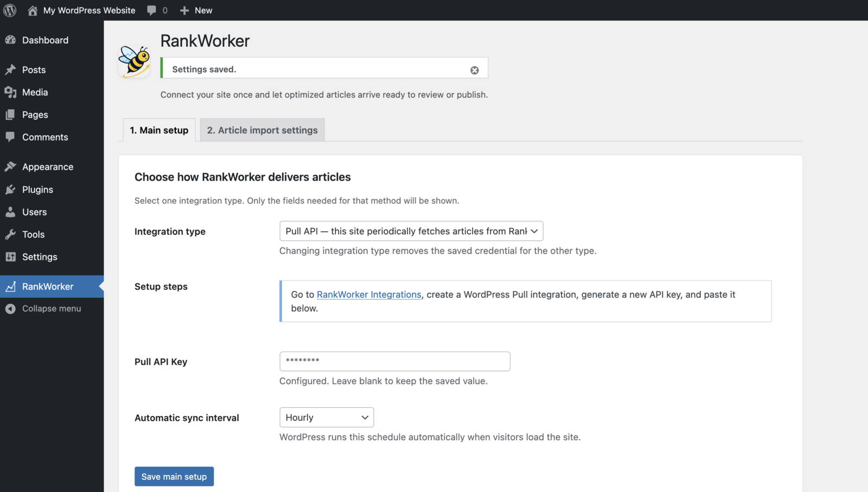The height and width of the screenshot is (492, 868).
Task: Click the heading 'Choose how RankWorker delivers articles'
Action: pyautogui.click(x=242, y=177)
